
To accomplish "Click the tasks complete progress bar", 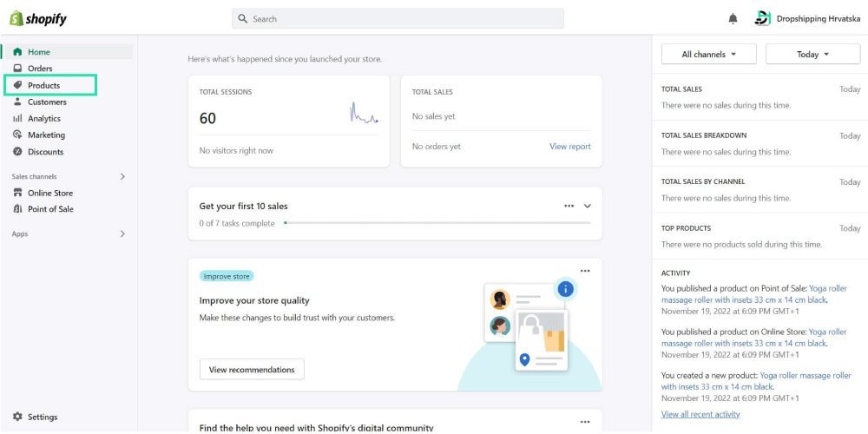I will click(x=437, y=223).
